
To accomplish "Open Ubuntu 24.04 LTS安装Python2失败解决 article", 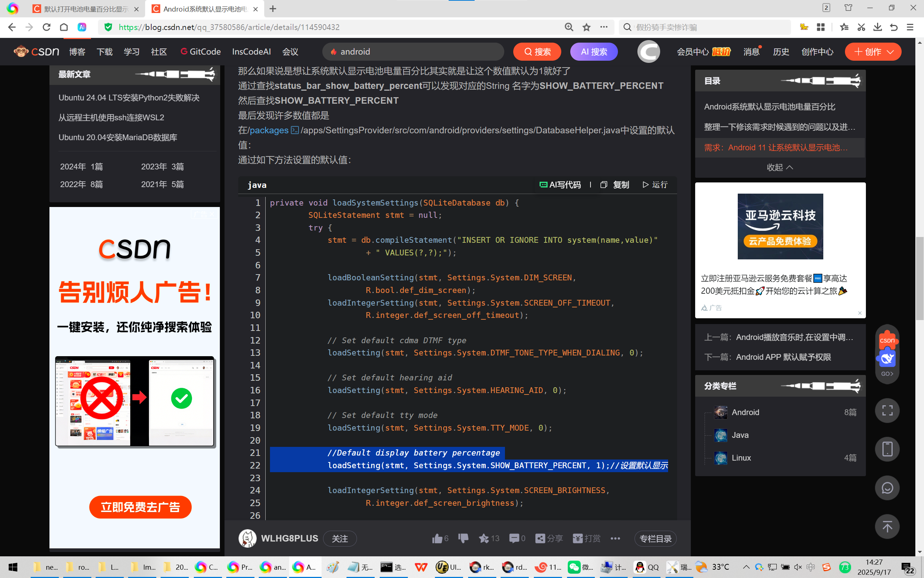I will [x=129, y=98].
